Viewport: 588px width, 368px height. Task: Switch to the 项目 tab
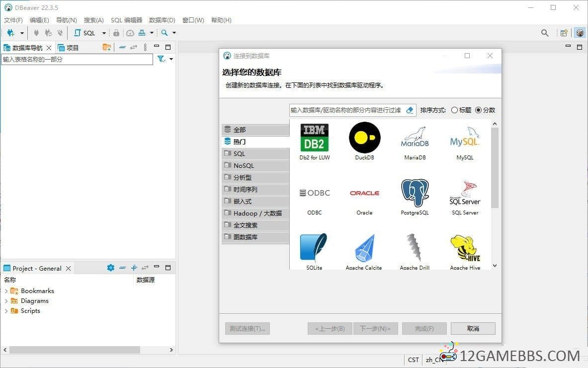(68, 48)
